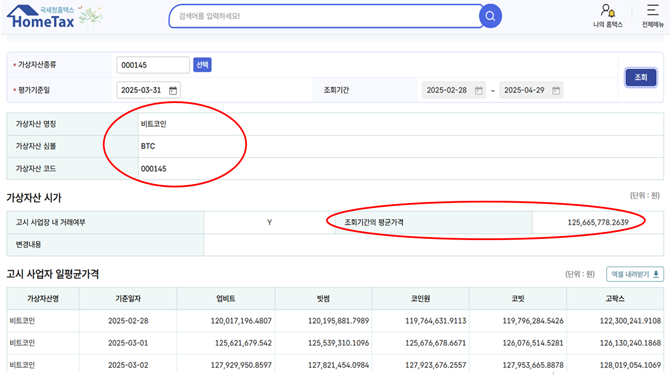This screenshot has width=670, height=377.
Task: Click the 가상자산종류 code input field
Action: [x=153, y=65]
